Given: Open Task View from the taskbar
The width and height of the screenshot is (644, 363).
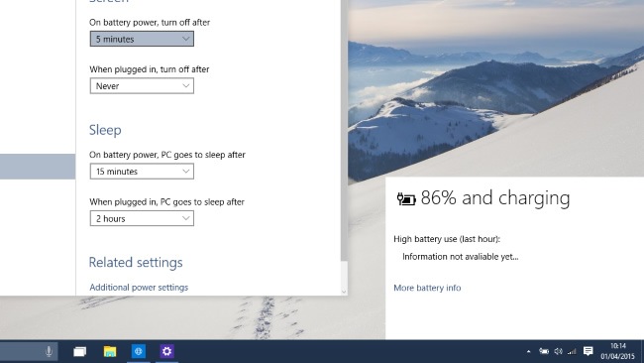Looking at the screenshot, I should pyautogui.click(x=79, y=351).
